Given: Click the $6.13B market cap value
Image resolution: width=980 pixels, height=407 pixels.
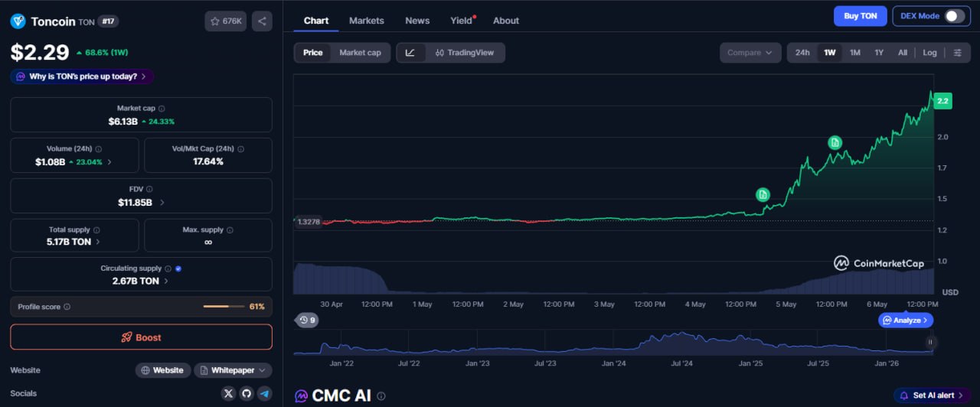Looking at the screenshot, I should tap(122, 122).
